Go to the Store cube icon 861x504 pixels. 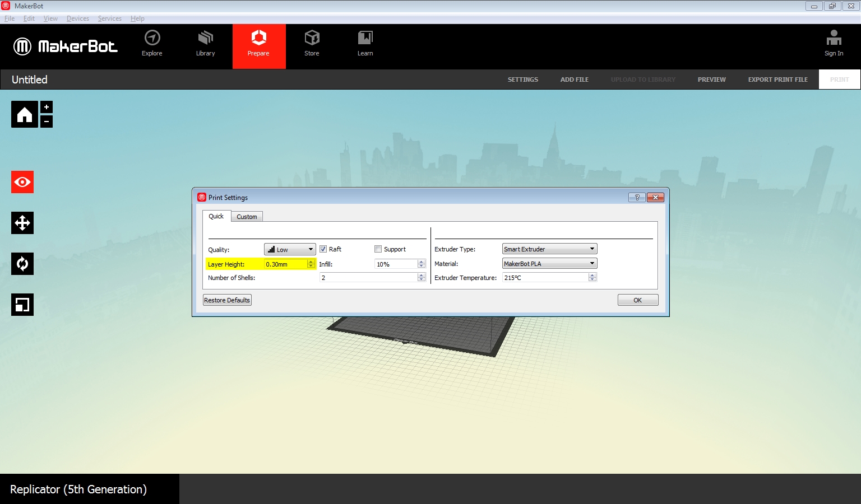pyautogui.click(x=312, y=38)
